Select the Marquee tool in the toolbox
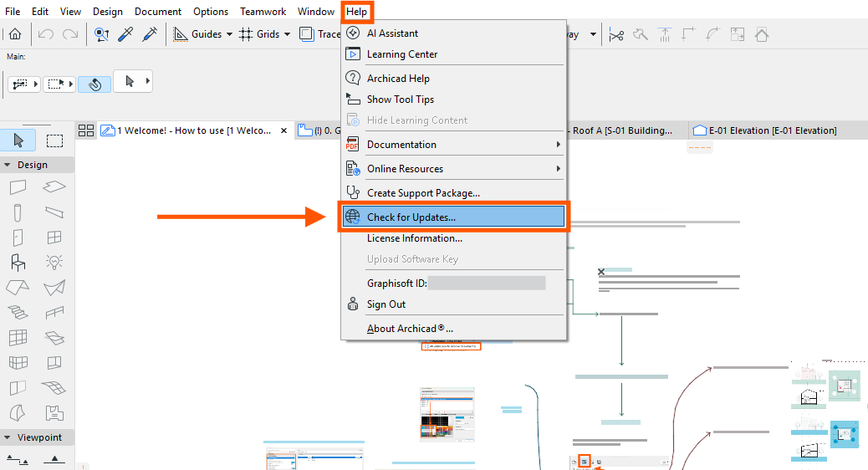Viewport: 868px width, 470px height. click(54, 140)
